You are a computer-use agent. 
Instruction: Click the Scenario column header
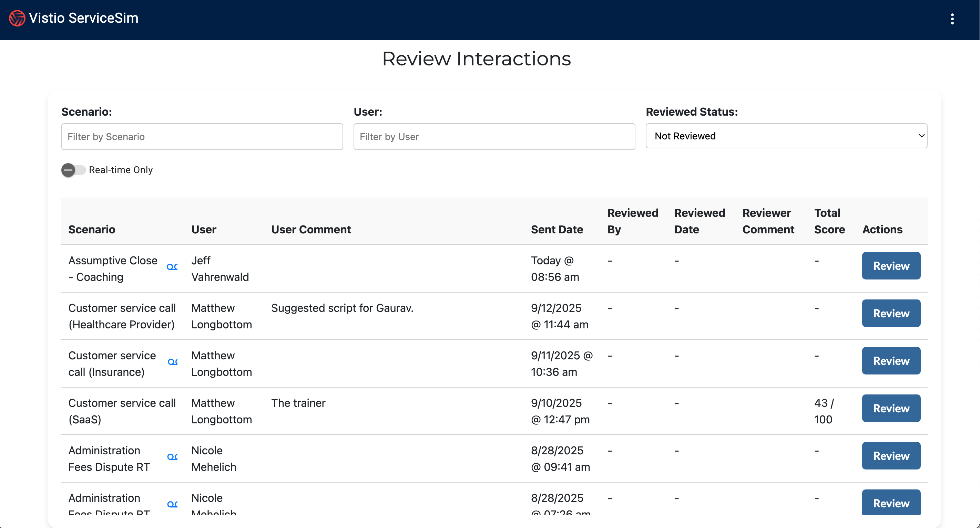(x=92, y=230)
